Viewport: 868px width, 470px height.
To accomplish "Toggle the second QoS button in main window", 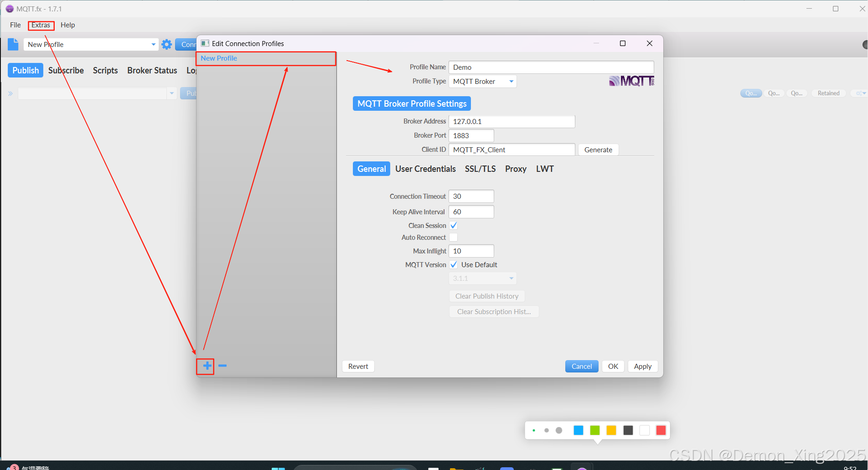I will click(774, 93).
